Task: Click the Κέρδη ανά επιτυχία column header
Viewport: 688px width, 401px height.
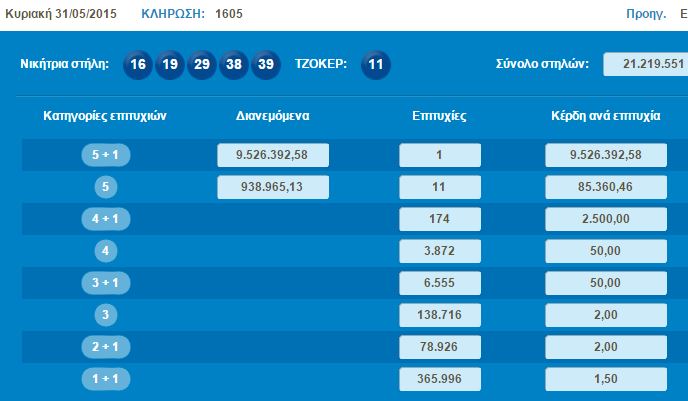Action: coord(606,116)
